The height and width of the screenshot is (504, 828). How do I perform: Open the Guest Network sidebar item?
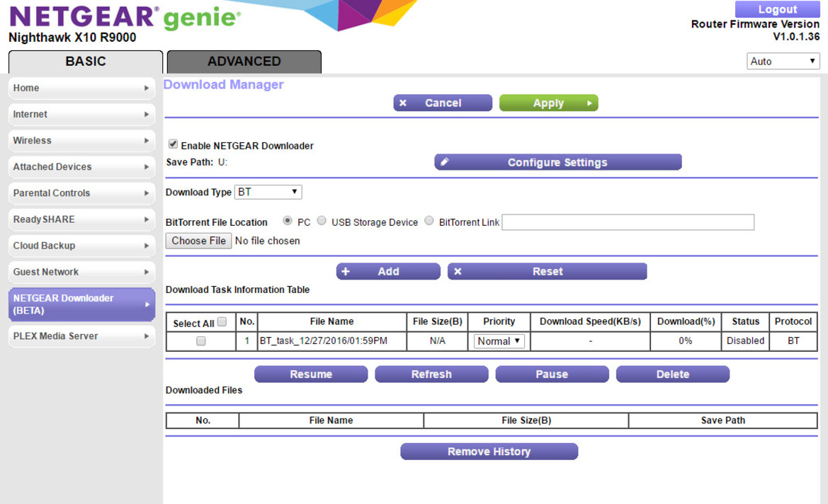pyautogui.click(x=82, y=273)
